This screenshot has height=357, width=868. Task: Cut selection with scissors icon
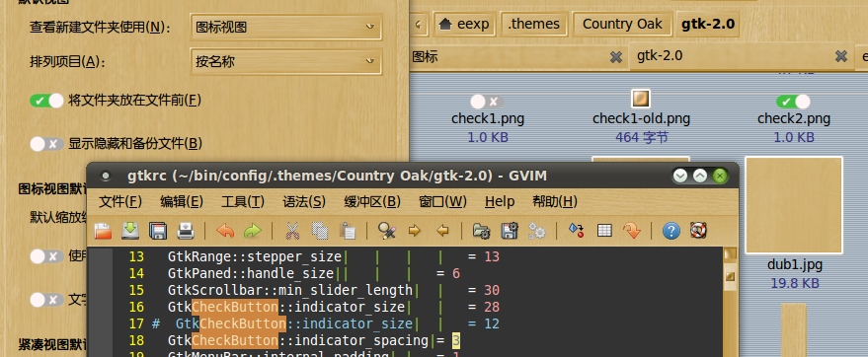292,231
